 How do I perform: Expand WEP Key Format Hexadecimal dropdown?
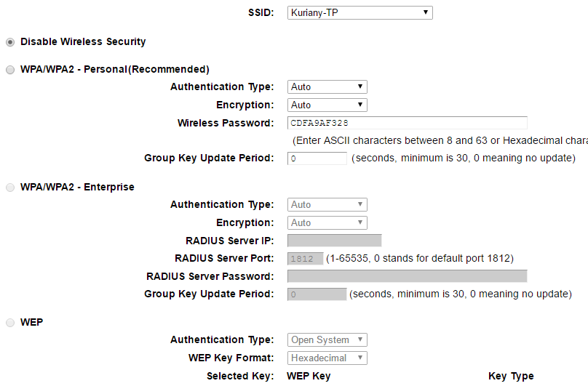327,358
